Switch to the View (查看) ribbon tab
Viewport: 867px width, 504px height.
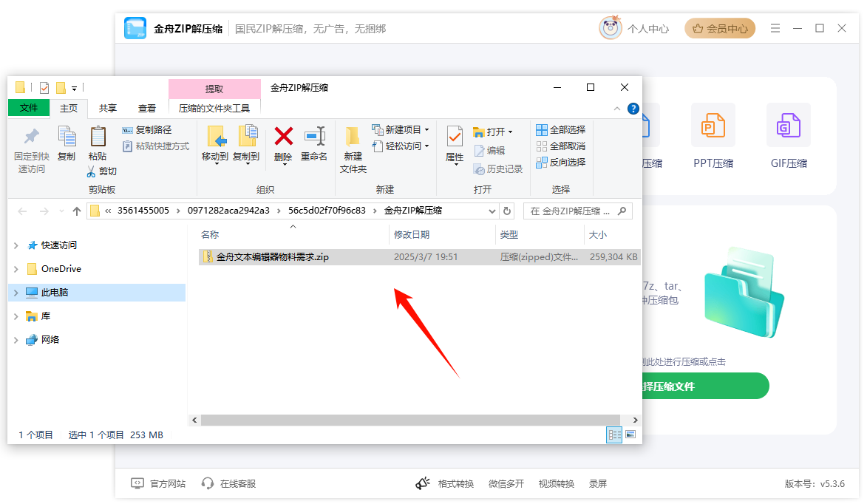tap(147, 109)
